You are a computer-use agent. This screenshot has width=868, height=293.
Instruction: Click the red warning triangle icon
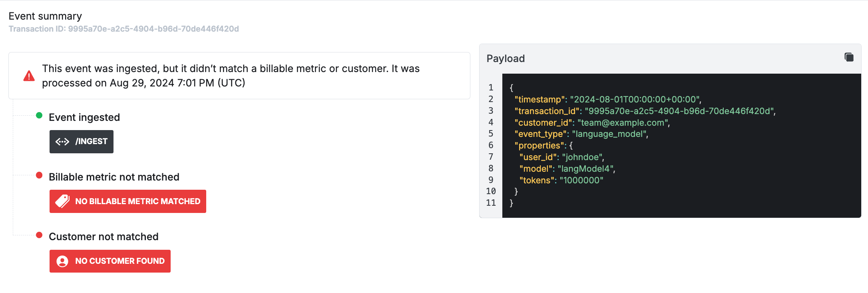pos(29,76)
